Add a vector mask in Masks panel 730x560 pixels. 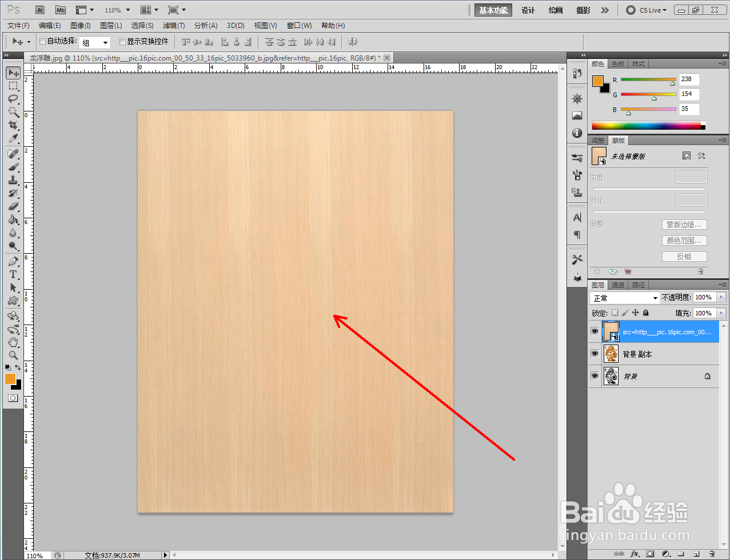(701, 155)
